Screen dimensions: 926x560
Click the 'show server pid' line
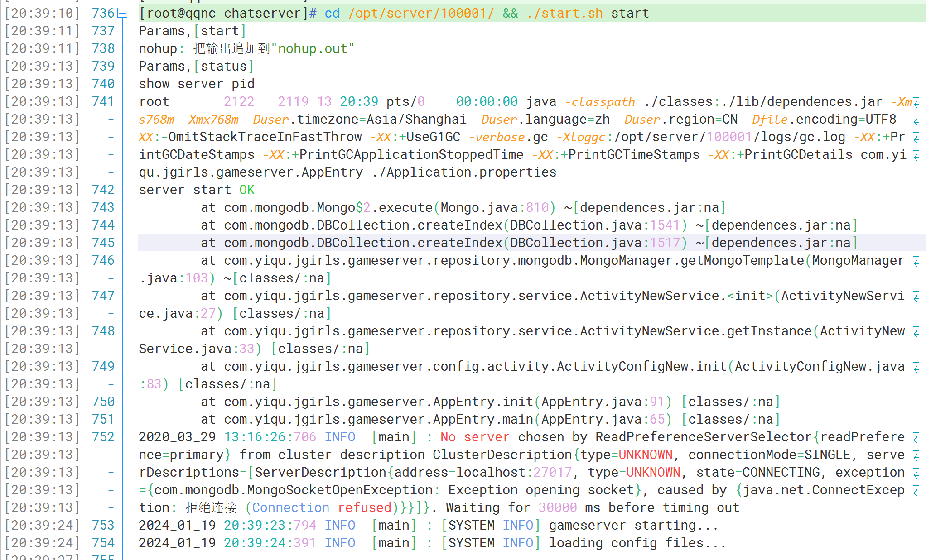(x=197, y=84)
